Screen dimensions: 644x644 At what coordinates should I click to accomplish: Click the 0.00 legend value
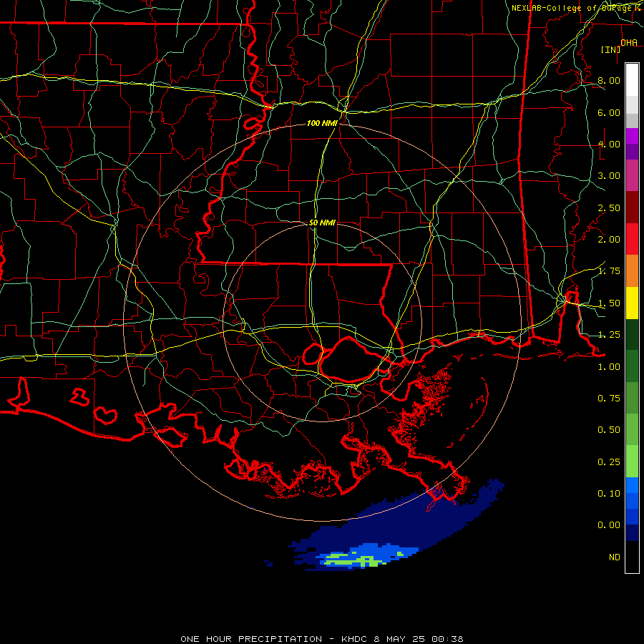609,525
